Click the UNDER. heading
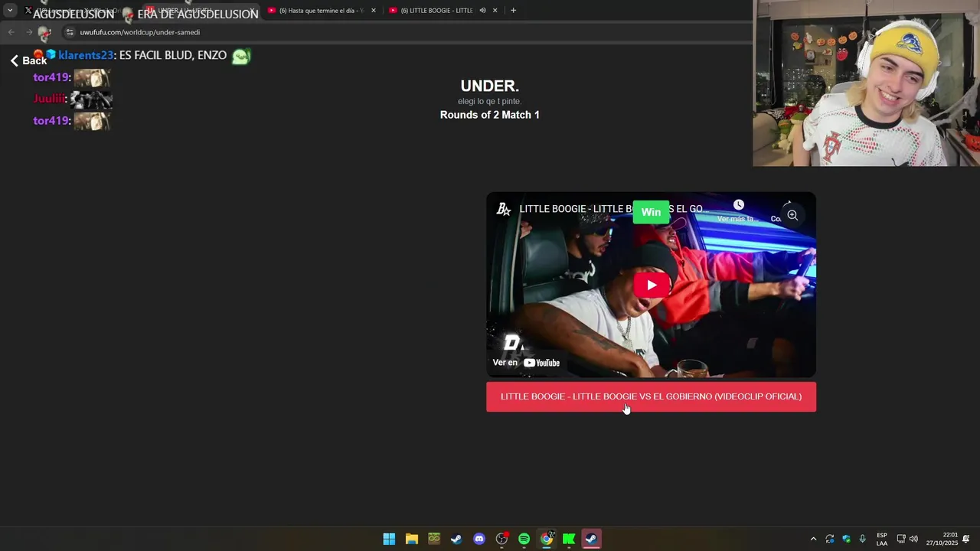Viewport: 980px width, 551px height. (x=490, y=86)
